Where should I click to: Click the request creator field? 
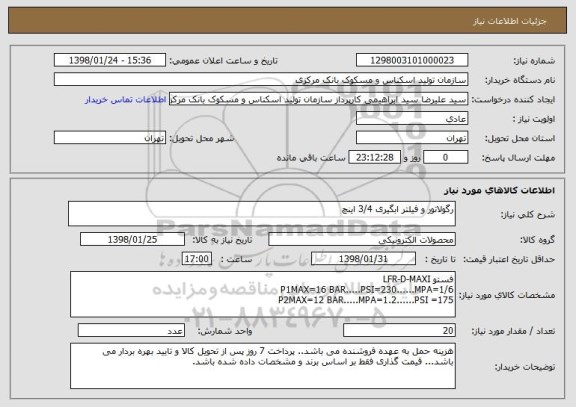(x=318, y=99)
